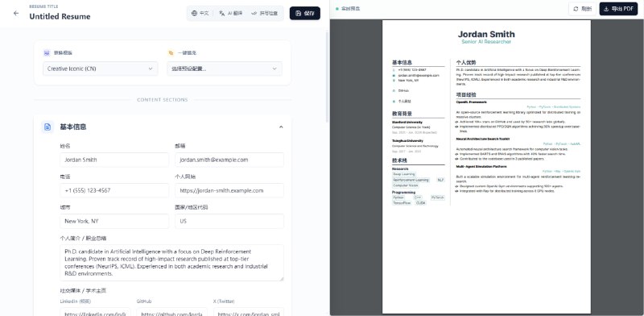644x316 pixels.
Task: Click the Reinforcement Learning skill tag
Action: click(411, 181)
